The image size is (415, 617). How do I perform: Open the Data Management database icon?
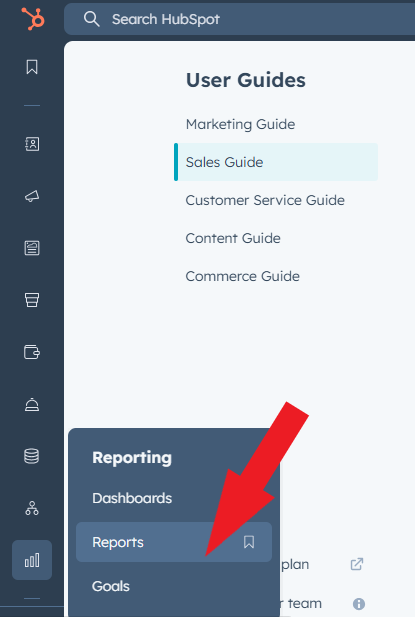(x=32, y=456)
